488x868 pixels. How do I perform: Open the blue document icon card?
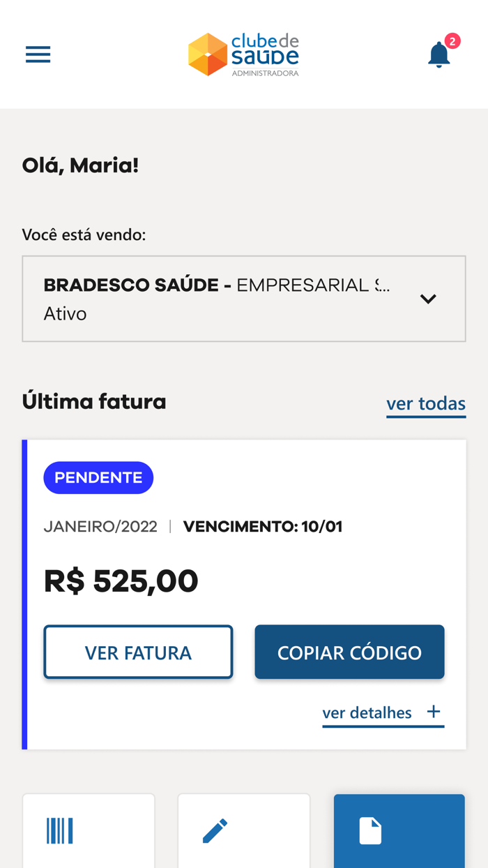[399, 830]
